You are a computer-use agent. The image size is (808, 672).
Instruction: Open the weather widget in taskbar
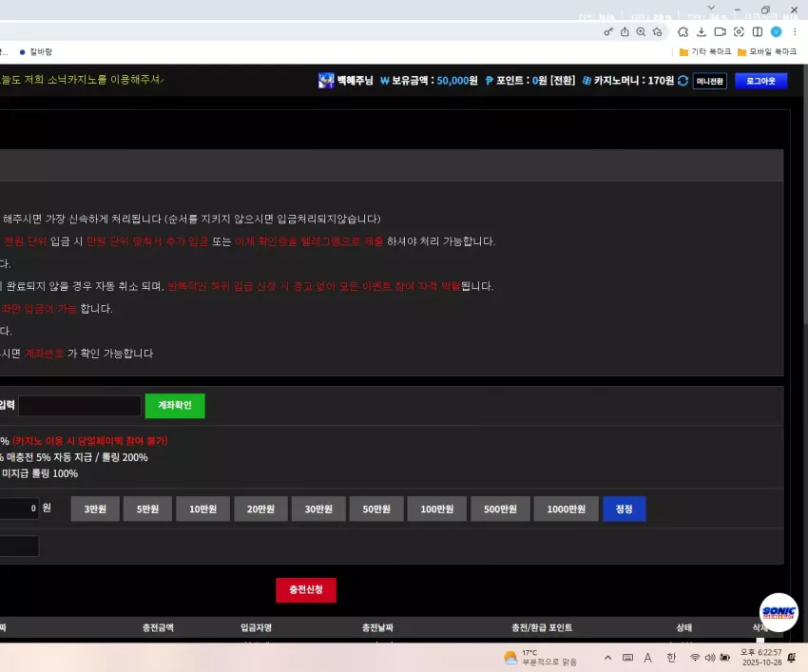(x=540, y=658)
